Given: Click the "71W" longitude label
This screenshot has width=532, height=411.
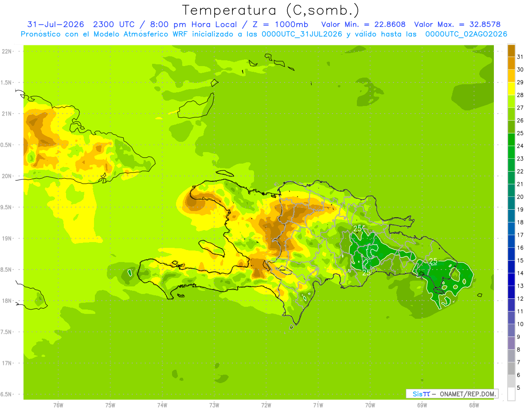Looking at the screenshot, I should click(x=318, y=405).
